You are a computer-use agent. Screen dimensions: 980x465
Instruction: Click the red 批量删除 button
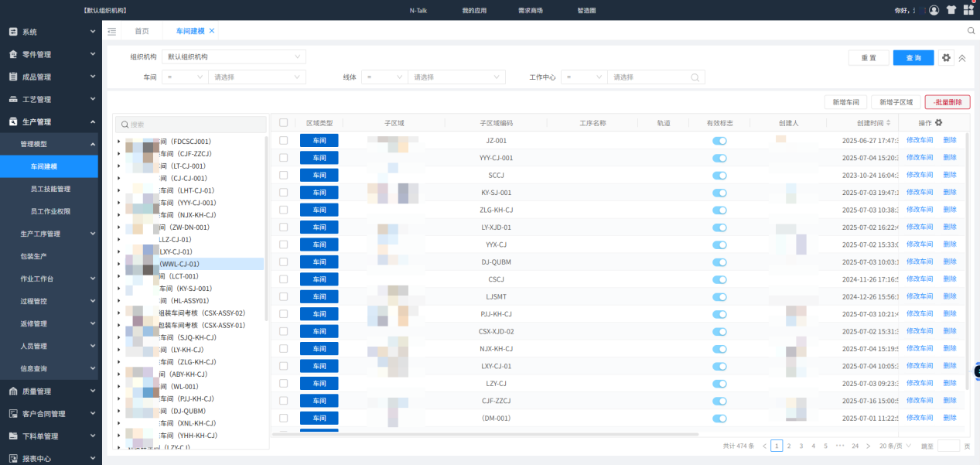[x=948, y=102]
